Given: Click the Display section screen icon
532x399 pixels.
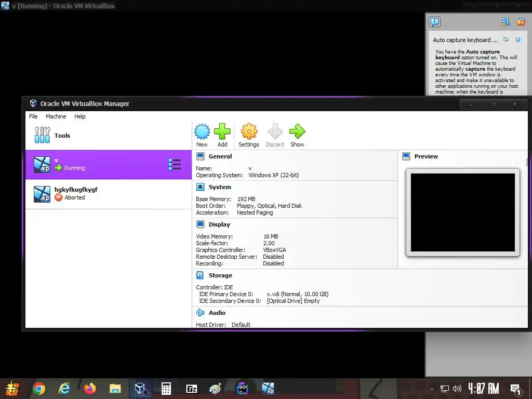Looking at the screenshot, I should 201,224.
